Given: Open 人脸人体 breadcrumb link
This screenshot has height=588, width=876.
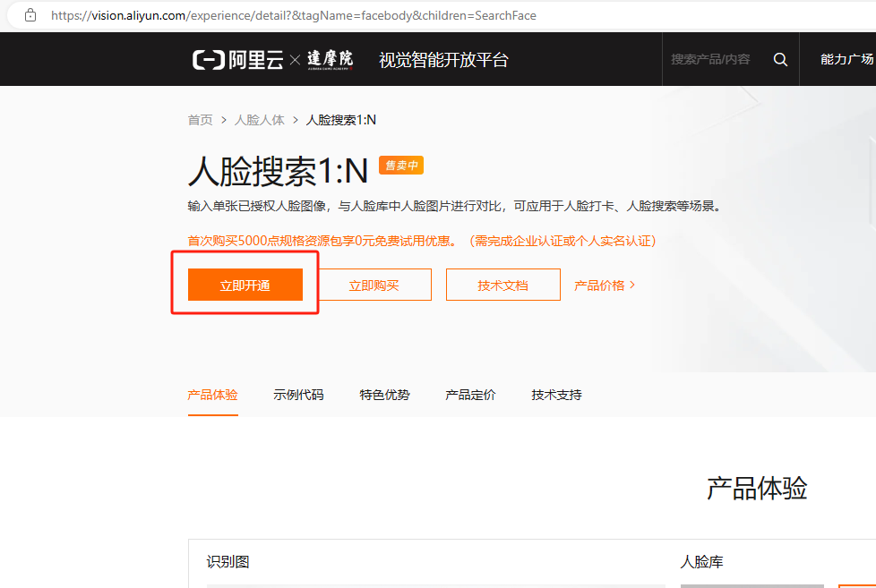Looking at the screenshot, I should click(x=259, y=120).
